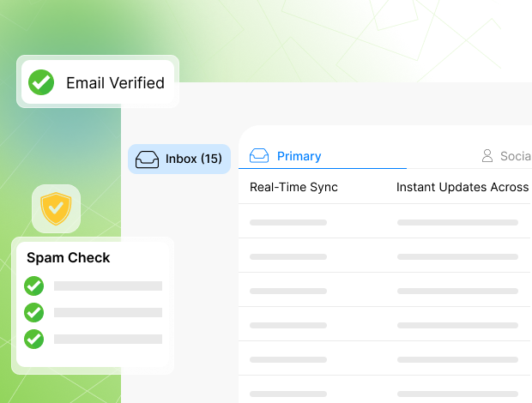Toggle the second Spam Check checkmark
The image size is (532, 403).
[34, 312]
